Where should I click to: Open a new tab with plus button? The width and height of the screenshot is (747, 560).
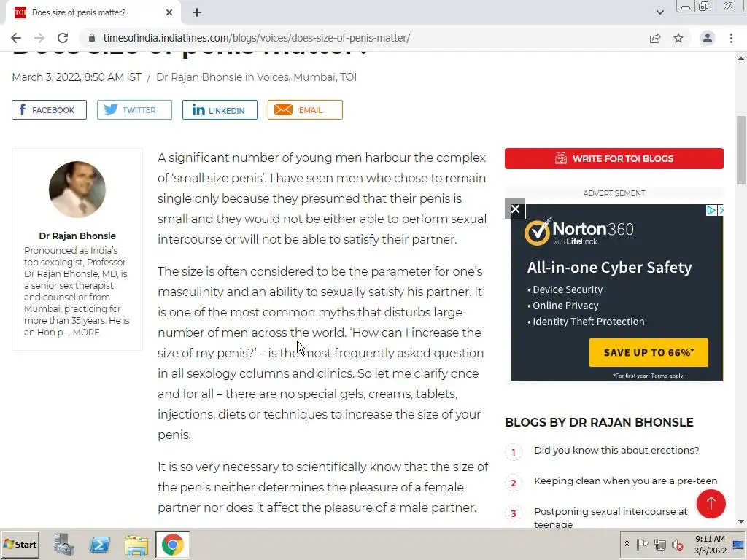click(197, 12)
